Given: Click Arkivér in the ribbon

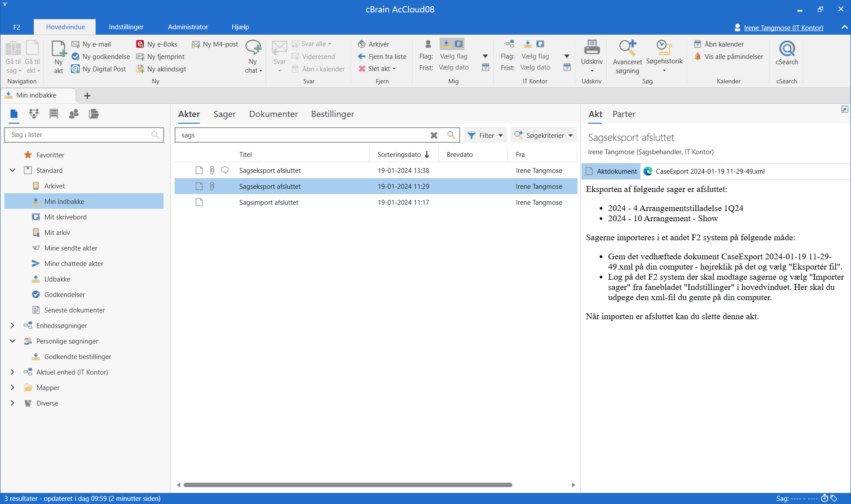Looking at the screenshot, I should 374,44.
